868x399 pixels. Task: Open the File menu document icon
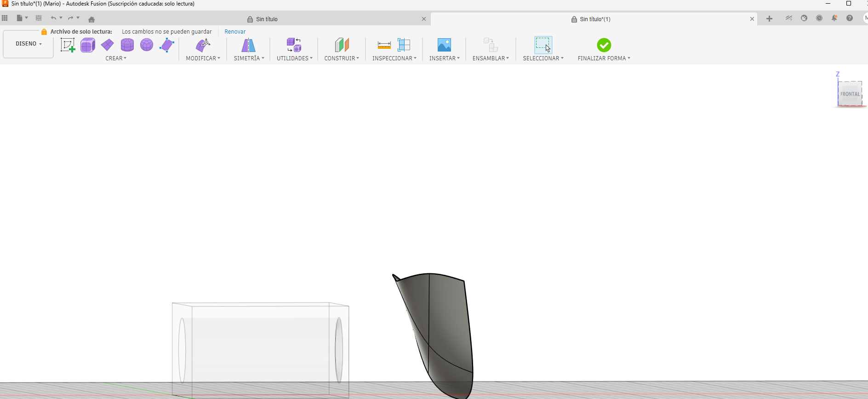tap(19, 18)
